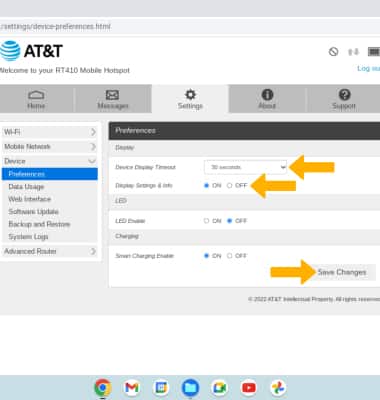Open the Home tab
Image resolution: width=380 pixels, height=400 pixels.
pyautogui.click(x=36, y=99)
